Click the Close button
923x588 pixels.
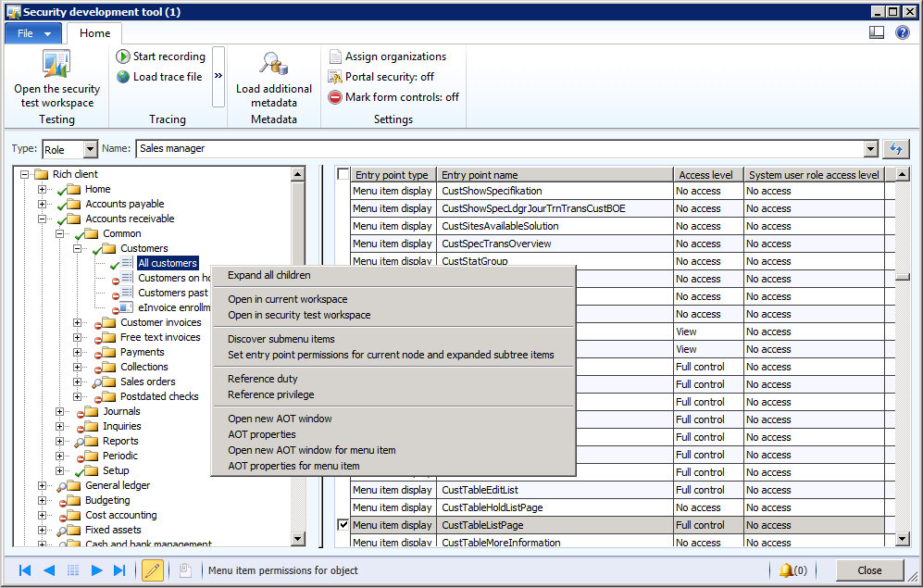coord(868,570)
